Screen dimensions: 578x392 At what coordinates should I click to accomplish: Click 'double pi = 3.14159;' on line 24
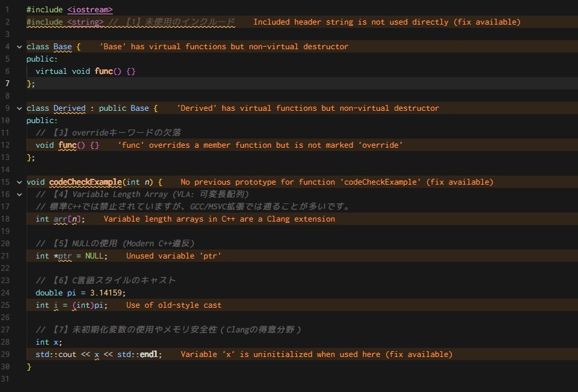click(x=80, y=293)
